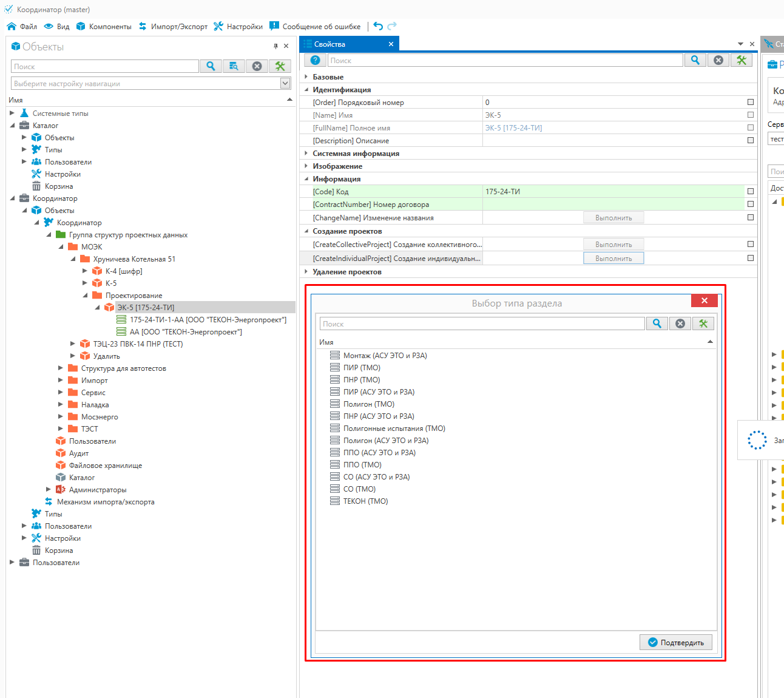Click Выполнить for Создание коллективного проекта
The width and height of the screenshot is (784, 698).
click(x=613, y=245)
